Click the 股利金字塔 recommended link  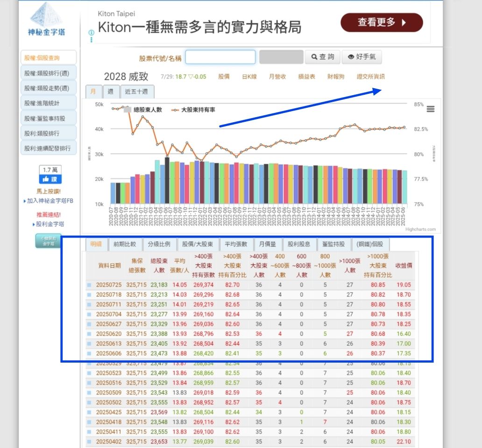(50, 224)
